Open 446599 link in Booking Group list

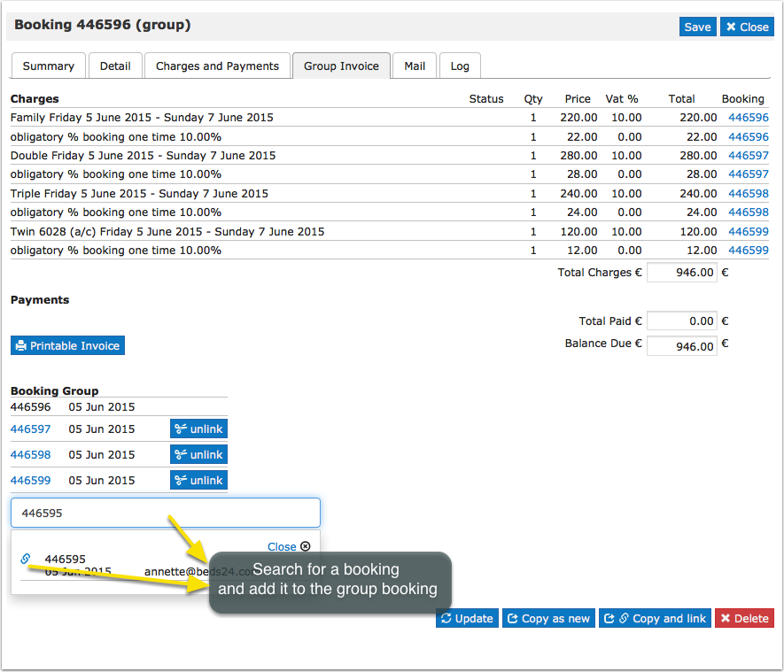30,480
